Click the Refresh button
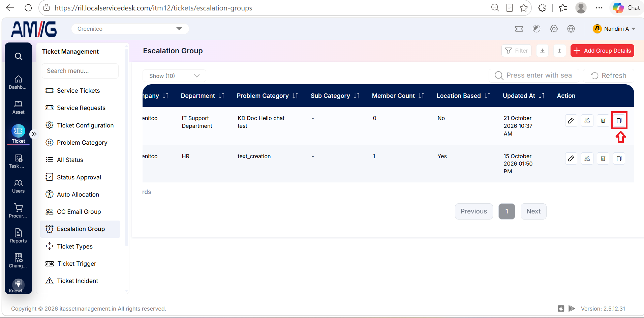 pyautogui.click(x=608, y=76)
